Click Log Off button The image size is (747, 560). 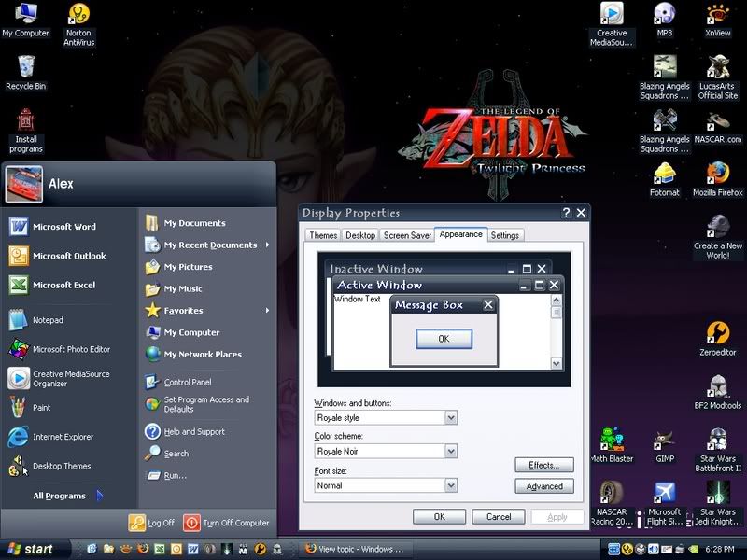[151, 523]
